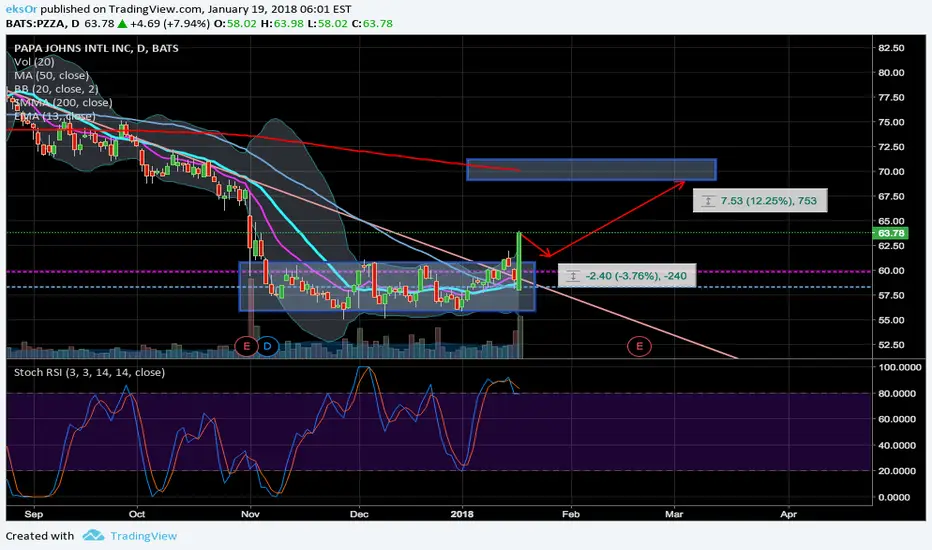Select the BB (20, close, 2) indicator legend

[x=56, y=89]
